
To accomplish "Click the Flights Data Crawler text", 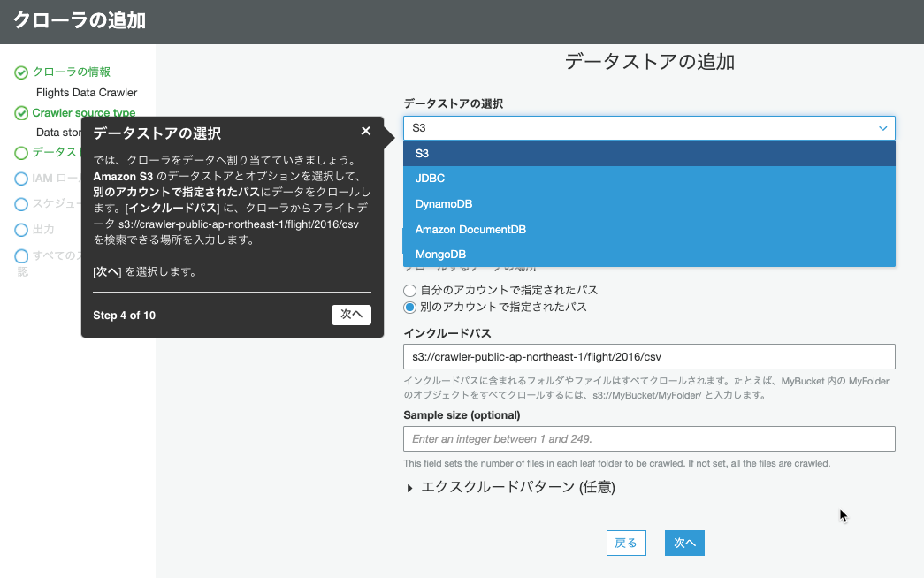I will 87,93.
